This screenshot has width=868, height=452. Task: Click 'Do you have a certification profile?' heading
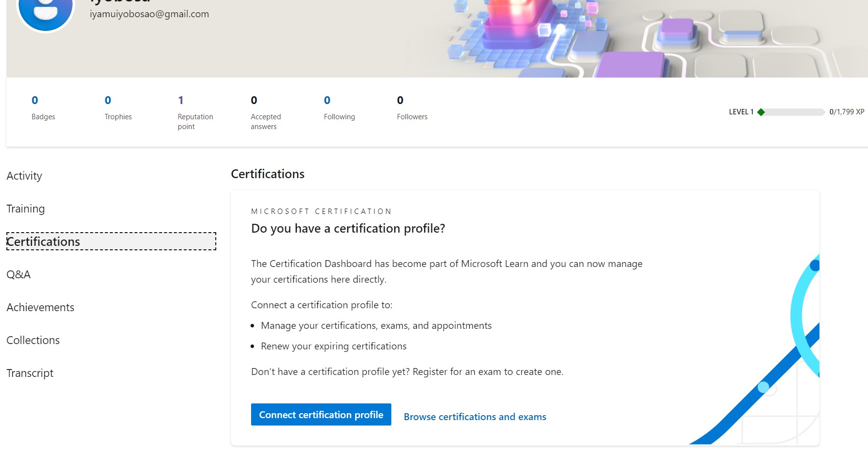click(x=348, y=228)
